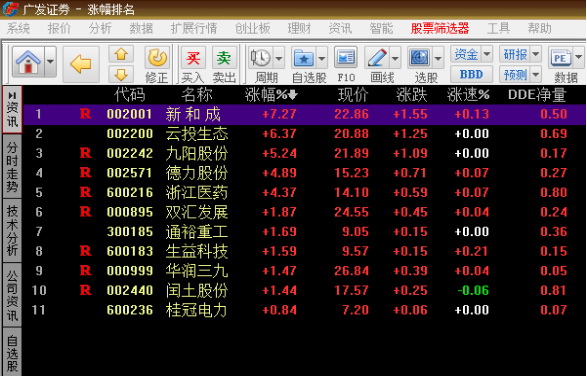This screenshot has width=587, height=376.
Task: Select the 云投生态 stock name
Action: 197,134
